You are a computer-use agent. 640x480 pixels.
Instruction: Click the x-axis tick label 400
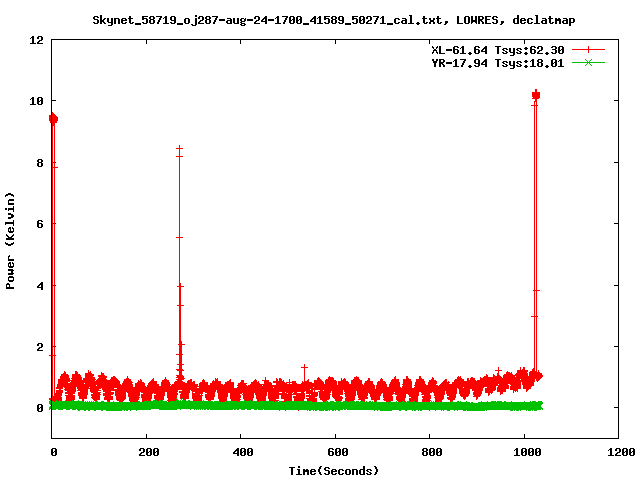(x=243, y=452)
